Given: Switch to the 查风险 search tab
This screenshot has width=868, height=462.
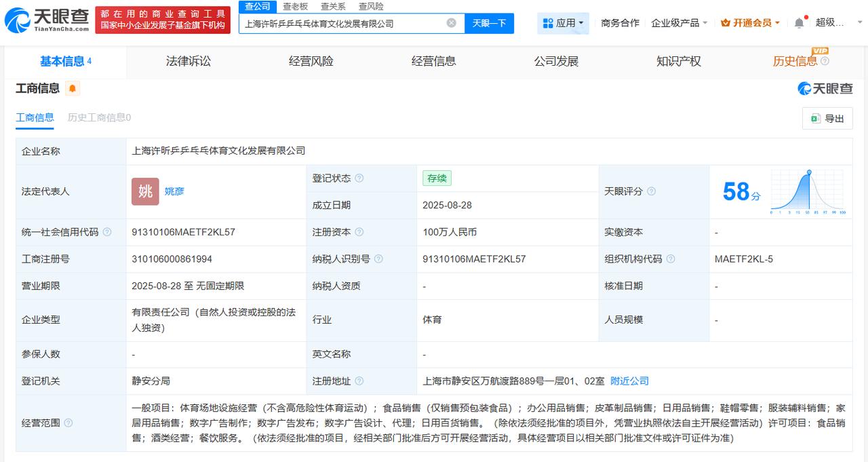Looking at the screenshot, I should coord(371,6).
